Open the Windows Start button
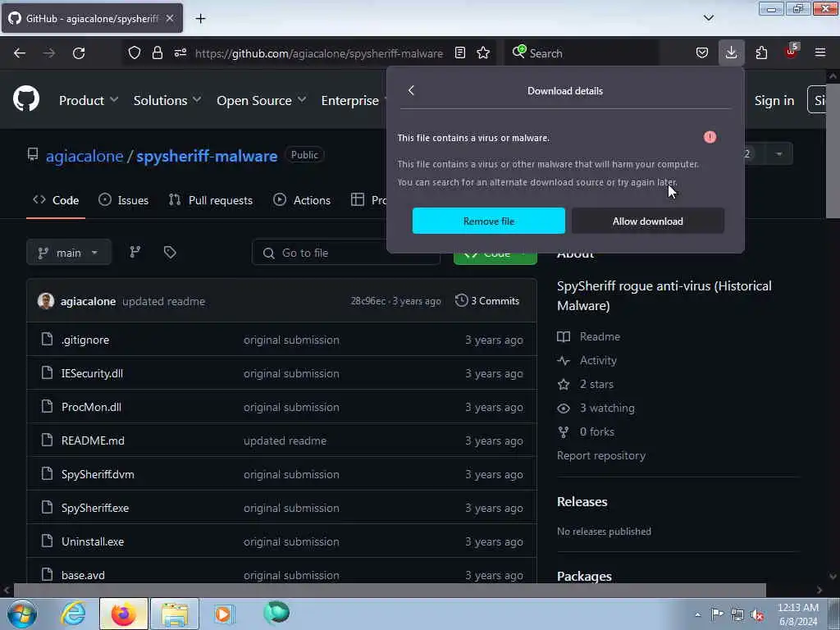The width and height of the screenshot is (840, 630). click(21, 614)
